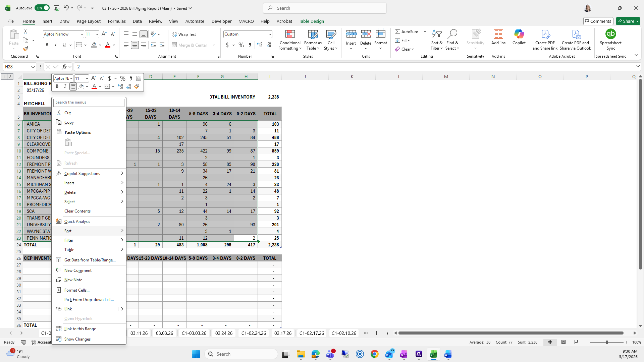Click the Comments button

598,21
